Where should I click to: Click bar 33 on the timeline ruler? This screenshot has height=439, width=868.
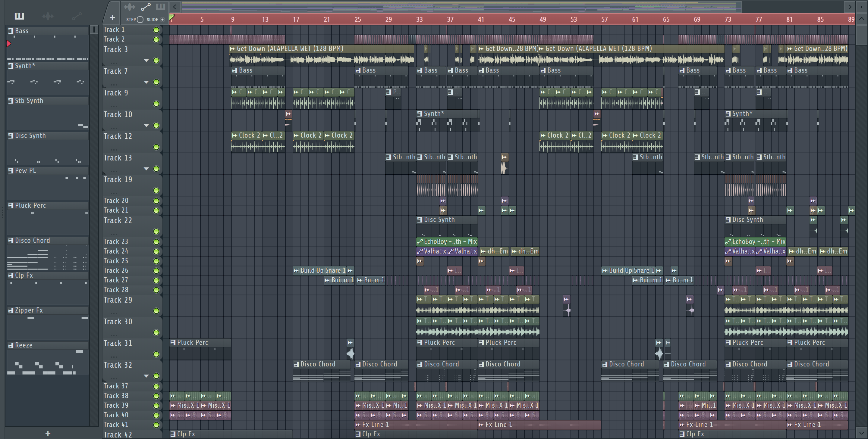tap(420, 19)
